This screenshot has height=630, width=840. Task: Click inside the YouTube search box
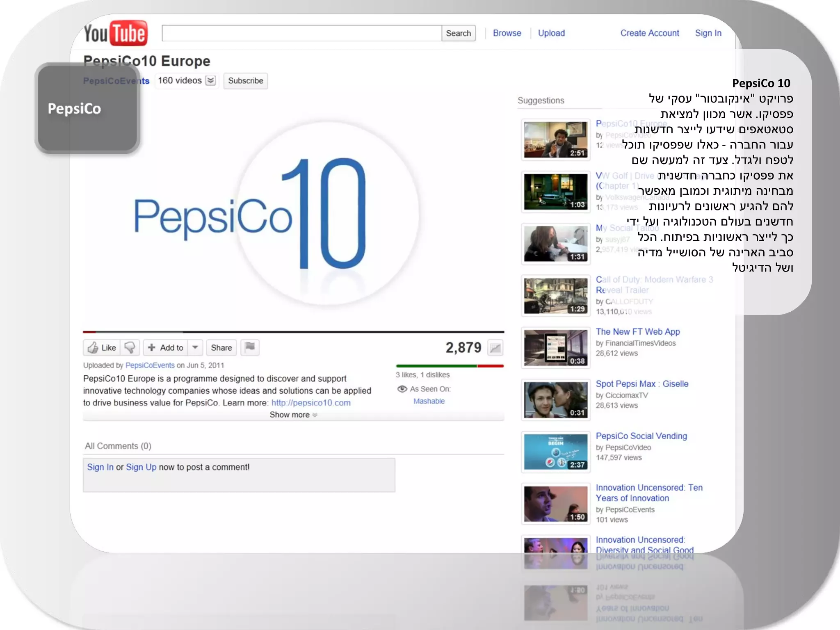click(x=301, y=33)
